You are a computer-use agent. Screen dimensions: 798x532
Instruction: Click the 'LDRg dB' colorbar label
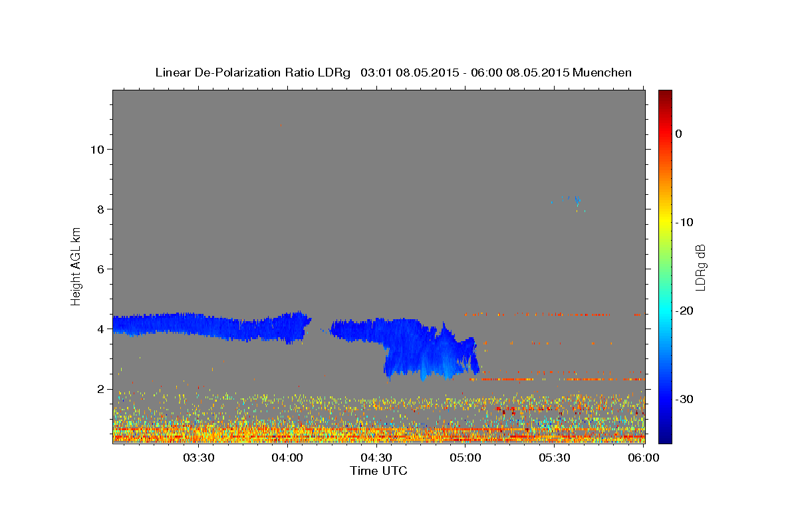point(700,267)
